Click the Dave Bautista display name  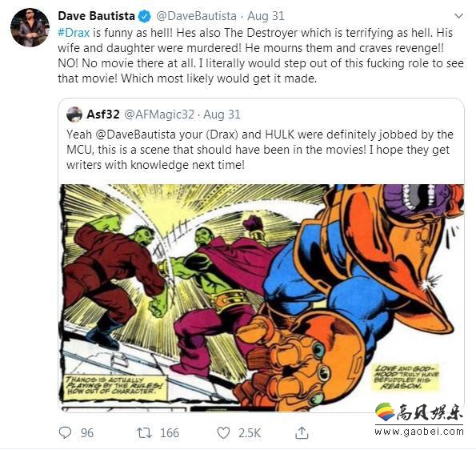click(x=96, y=16)
